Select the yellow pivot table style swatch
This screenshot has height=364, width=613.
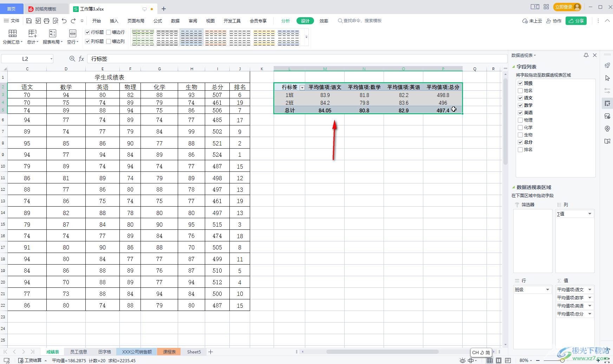264,37
